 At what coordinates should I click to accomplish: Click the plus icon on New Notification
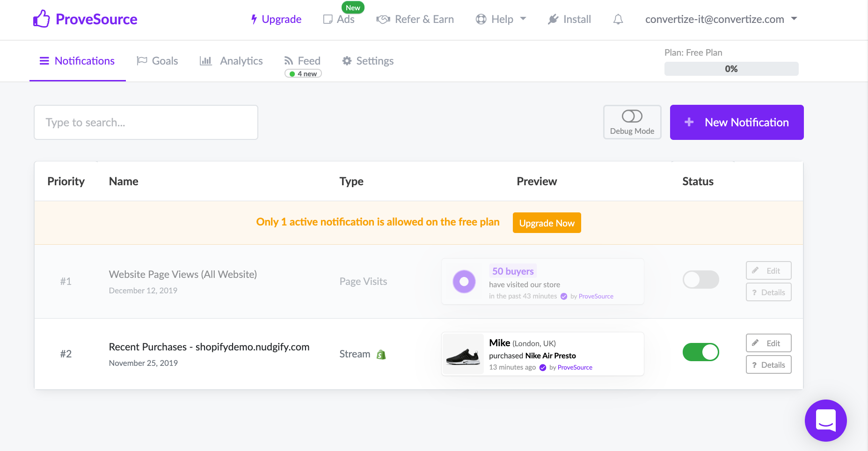point(689,122)
